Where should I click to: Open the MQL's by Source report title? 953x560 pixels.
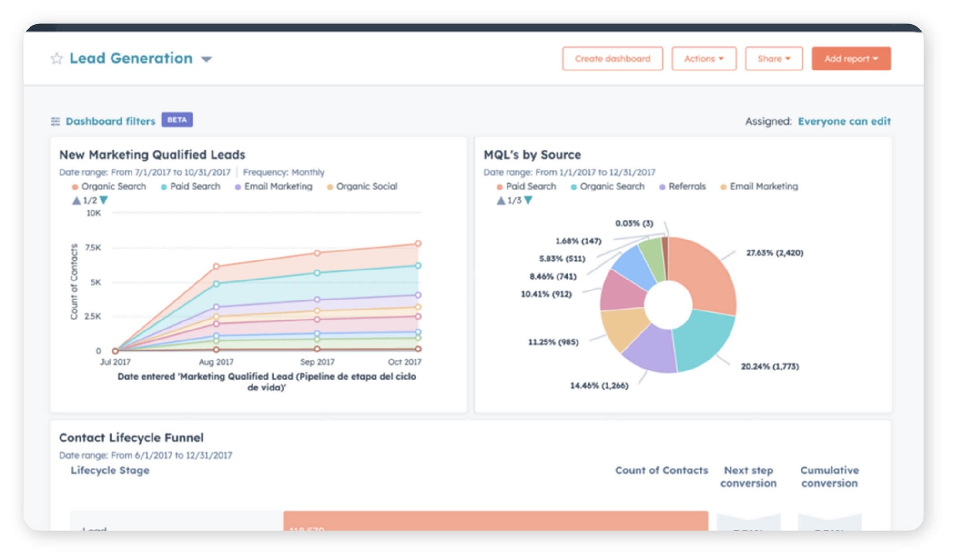click(x=532, y=155)
